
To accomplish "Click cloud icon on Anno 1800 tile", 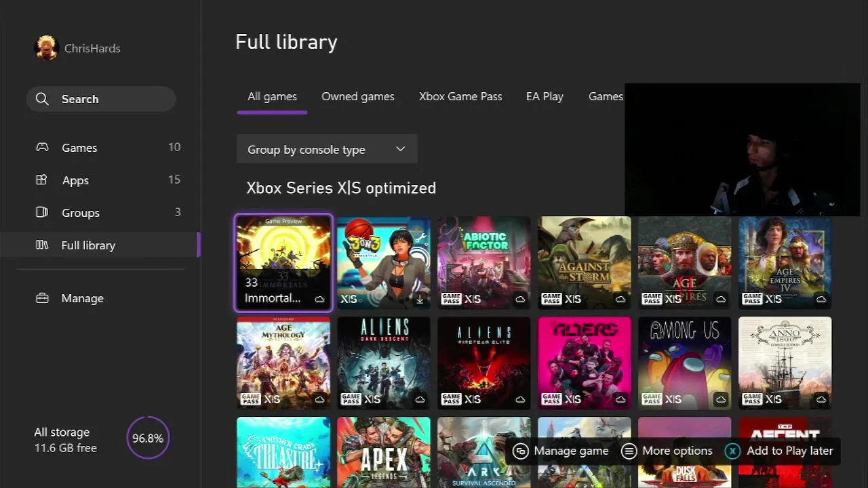I will click(821, 399).
